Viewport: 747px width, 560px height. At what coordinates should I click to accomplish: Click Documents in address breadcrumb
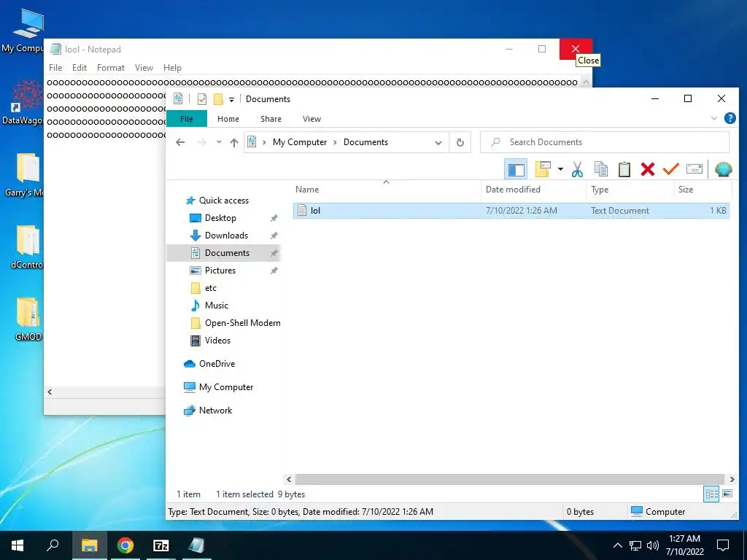365,142
